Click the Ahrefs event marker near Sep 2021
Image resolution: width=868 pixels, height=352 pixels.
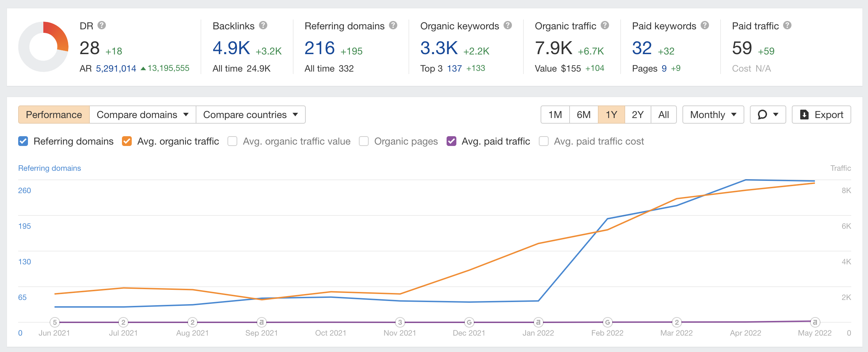point(261,322)
